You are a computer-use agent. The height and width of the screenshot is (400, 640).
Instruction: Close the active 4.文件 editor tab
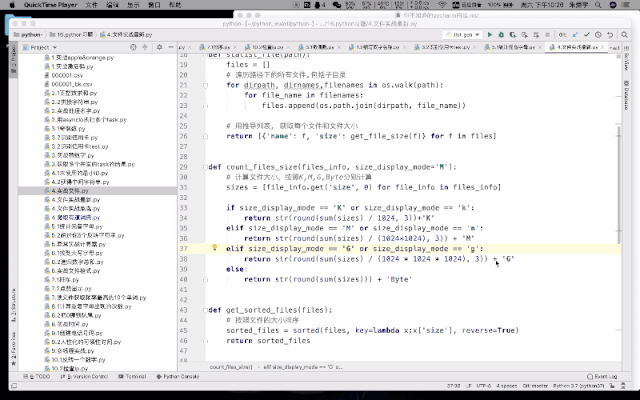[x=603, y=47]
